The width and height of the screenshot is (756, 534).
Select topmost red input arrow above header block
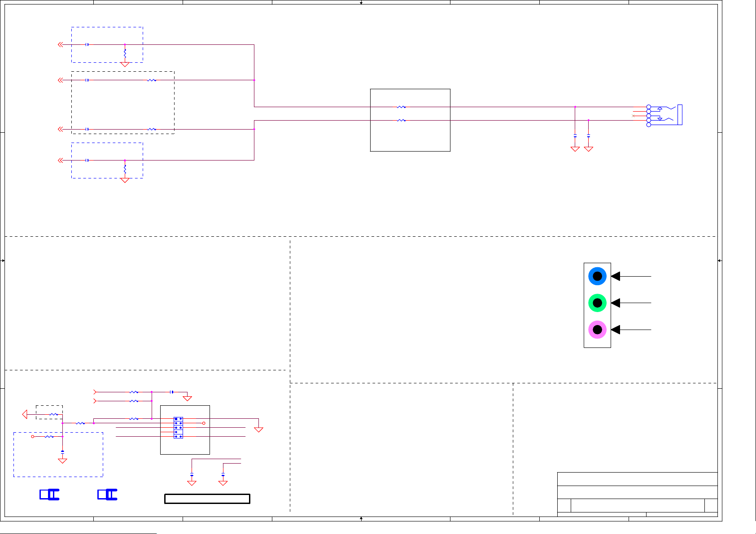tap(95, 392)
